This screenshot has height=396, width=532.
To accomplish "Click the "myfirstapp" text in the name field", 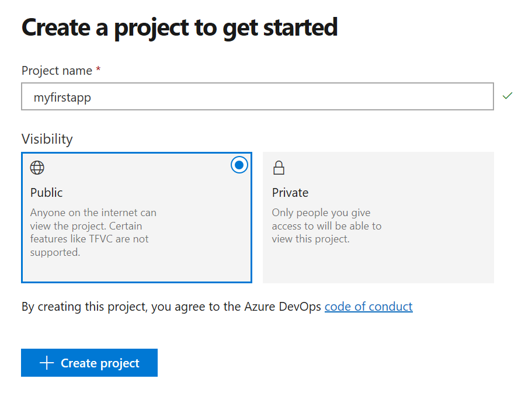I will click(62, 98).
